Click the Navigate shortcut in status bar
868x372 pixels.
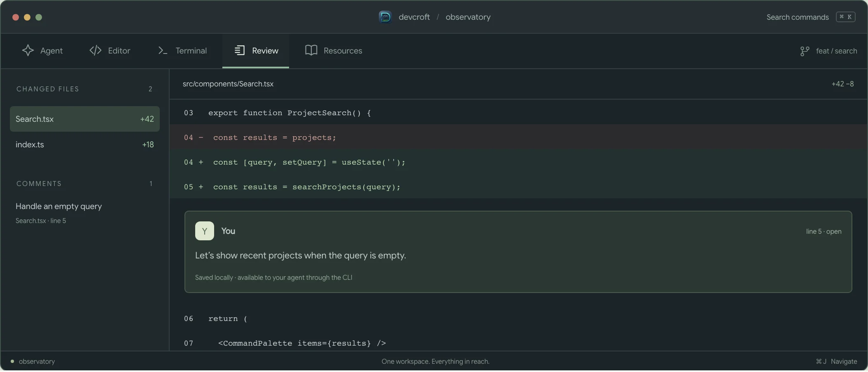click(x=837, y=361)
